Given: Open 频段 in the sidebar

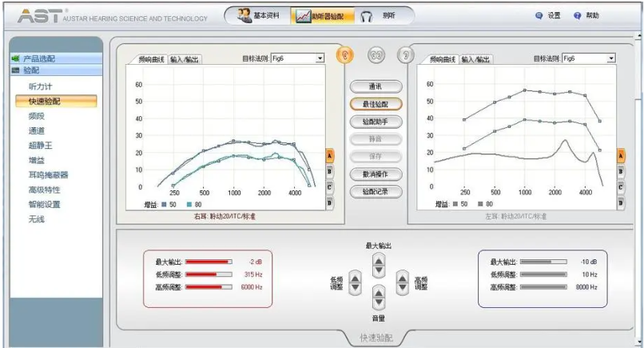Looking at the screenshot, I should pyautogui.click(x=36, y=116).
